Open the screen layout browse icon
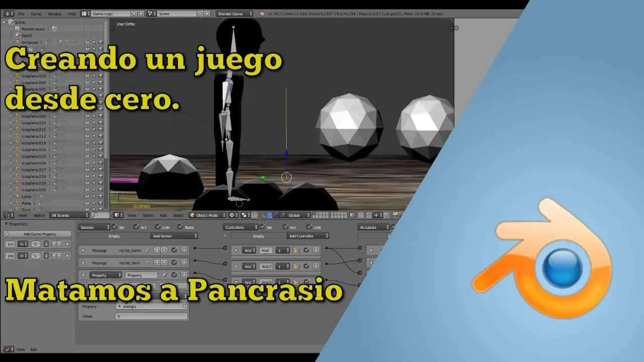This screenshot has width=644, height=362. click(86, 14)
